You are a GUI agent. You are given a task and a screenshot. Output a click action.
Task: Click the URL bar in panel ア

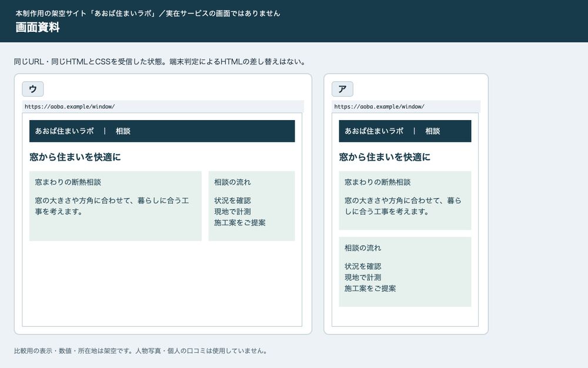[406, 107]
